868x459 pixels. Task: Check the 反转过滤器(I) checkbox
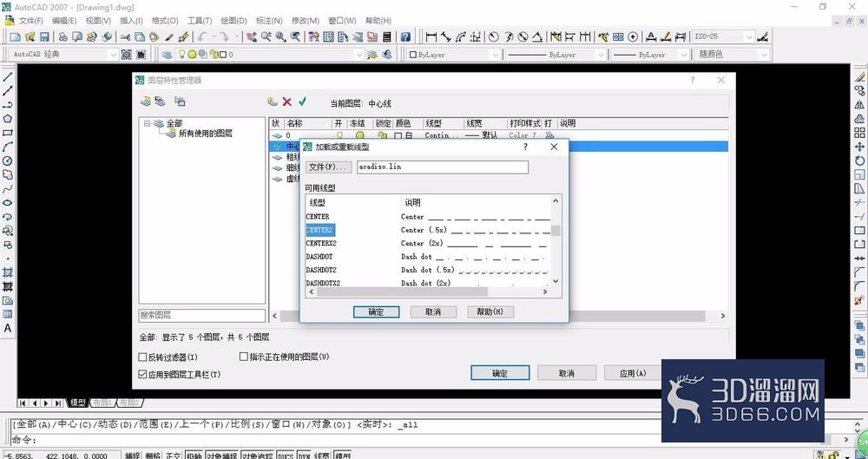tap(142, 357)
